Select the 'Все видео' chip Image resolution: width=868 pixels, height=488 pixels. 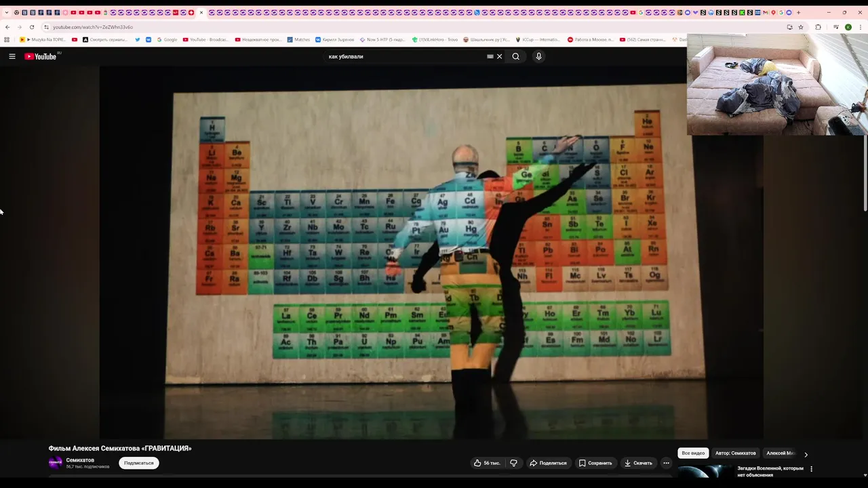(693, 453)
